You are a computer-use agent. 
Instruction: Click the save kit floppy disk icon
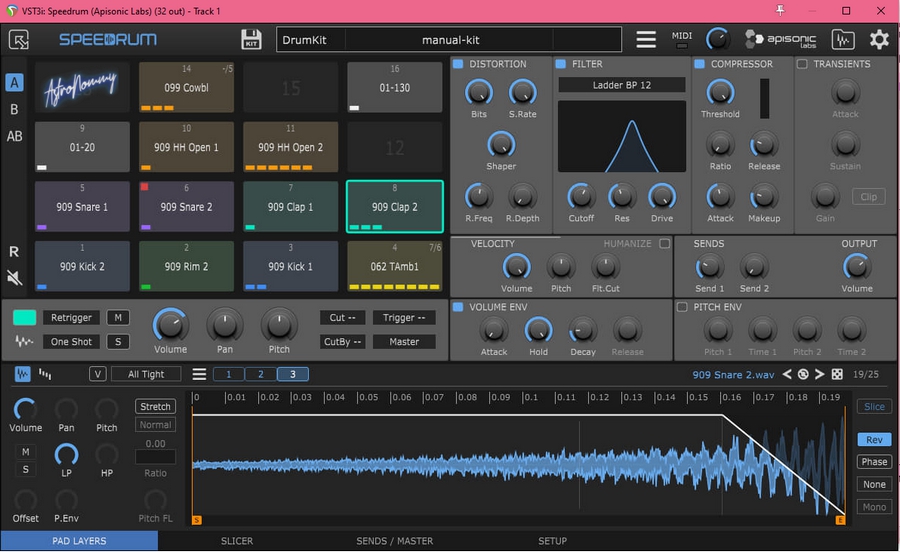(251, 40)
